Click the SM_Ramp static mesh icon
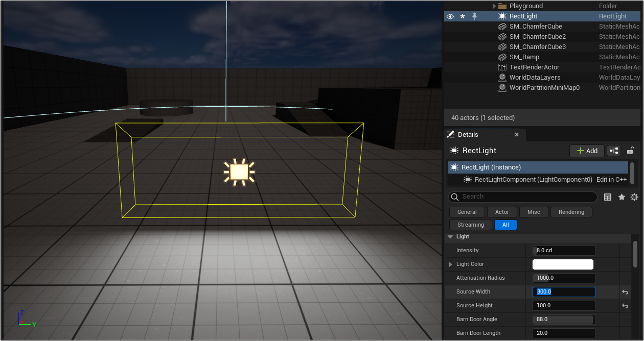 tap(502, 57)
